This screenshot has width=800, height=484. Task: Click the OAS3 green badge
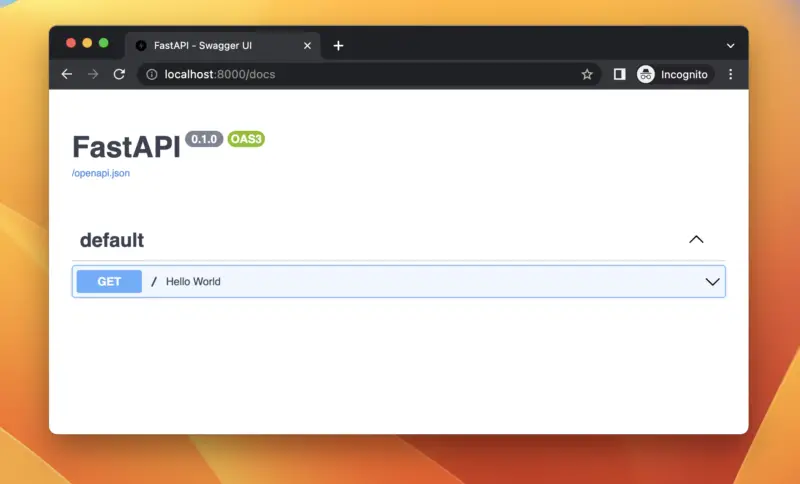246,139
